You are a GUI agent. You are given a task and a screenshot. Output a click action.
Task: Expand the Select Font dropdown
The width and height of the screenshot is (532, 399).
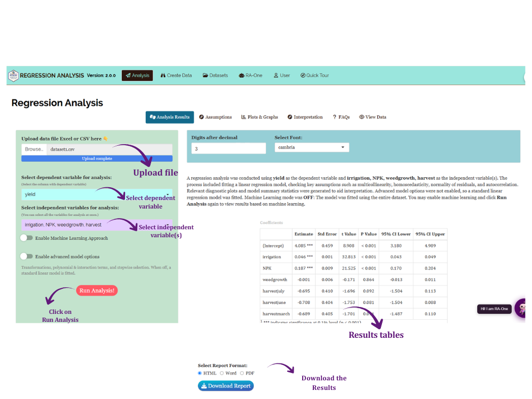tap(312, 147)
